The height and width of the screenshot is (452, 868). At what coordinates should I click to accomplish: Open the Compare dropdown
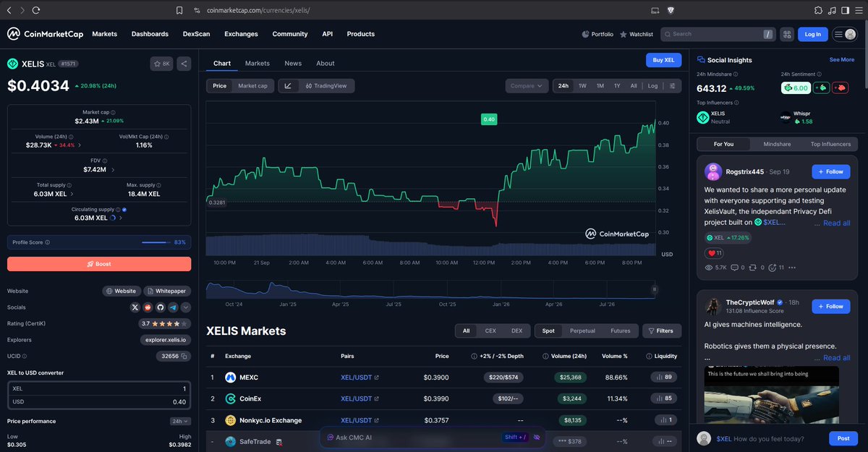pyautogui.click(x=526, y=86)
